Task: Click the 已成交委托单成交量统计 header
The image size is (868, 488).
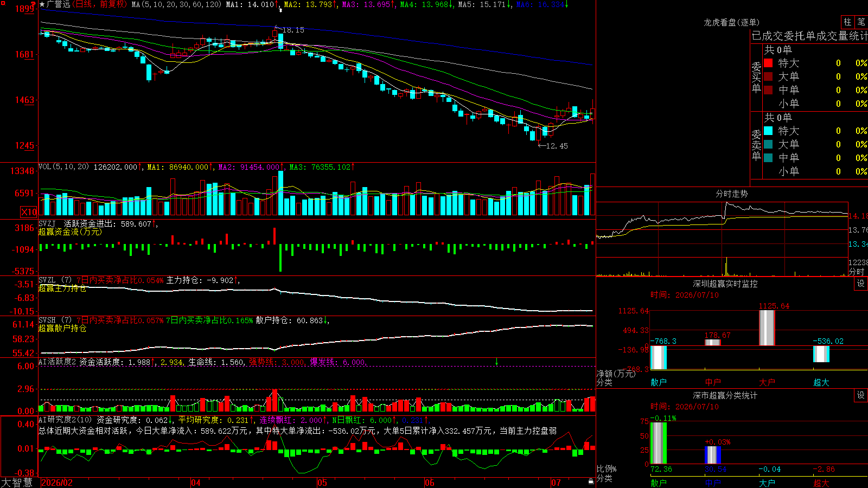Action: pyautogui.click(x=809, y=36)
